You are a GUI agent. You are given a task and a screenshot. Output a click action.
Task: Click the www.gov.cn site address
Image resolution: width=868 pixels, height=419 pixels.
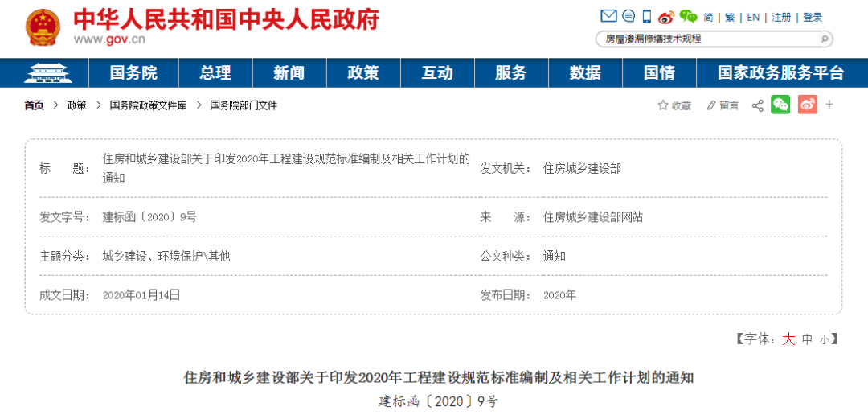point(109,39)
